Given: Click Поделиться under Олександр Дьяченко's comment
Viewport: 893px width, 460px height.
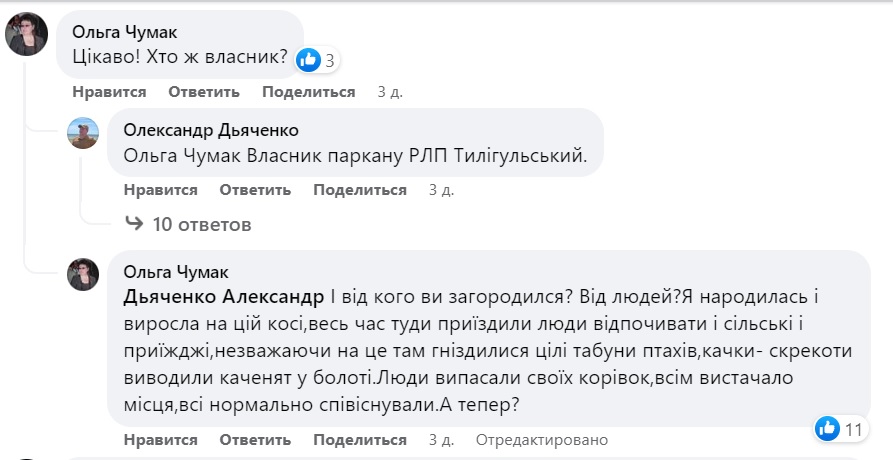Looking at the screenshot, I should pos(360,189).
